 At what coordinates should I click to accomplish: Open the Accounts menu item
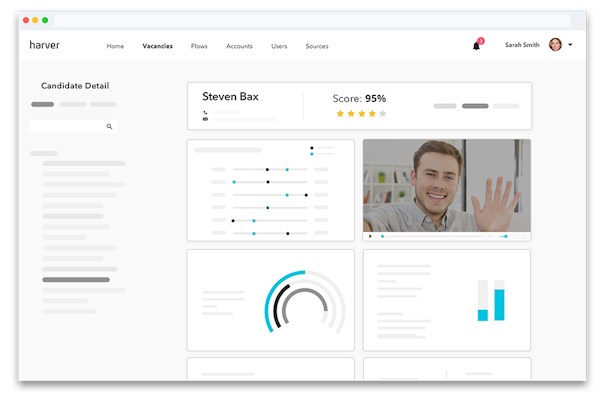coord(239,46)
